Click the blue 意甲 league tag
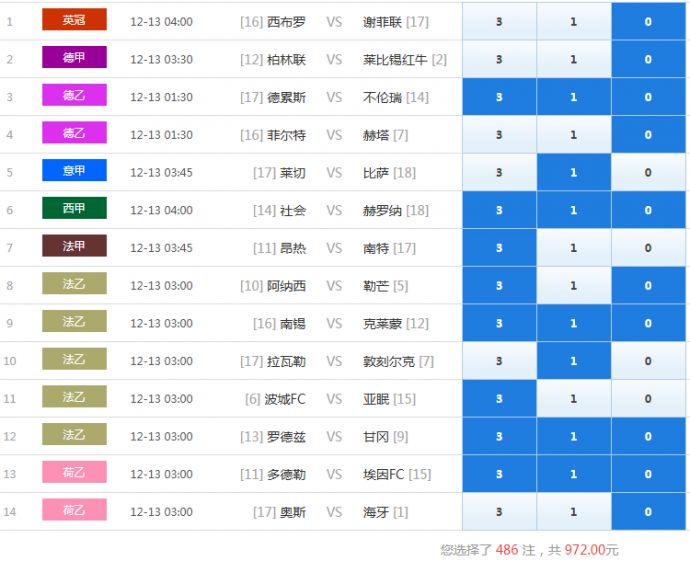690x561 pixels. [74, 171]
